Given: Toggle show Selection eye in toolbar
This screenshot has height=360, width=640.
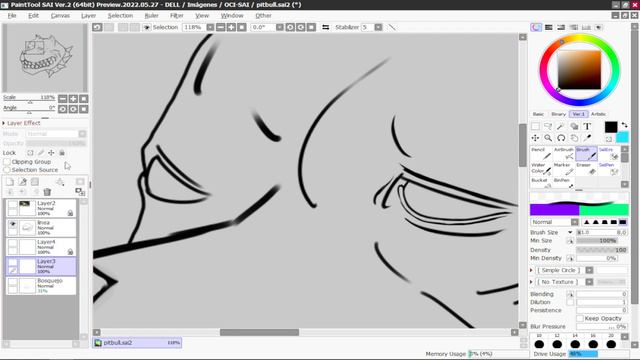Looking at the screenshot, I should coord(147,27).
